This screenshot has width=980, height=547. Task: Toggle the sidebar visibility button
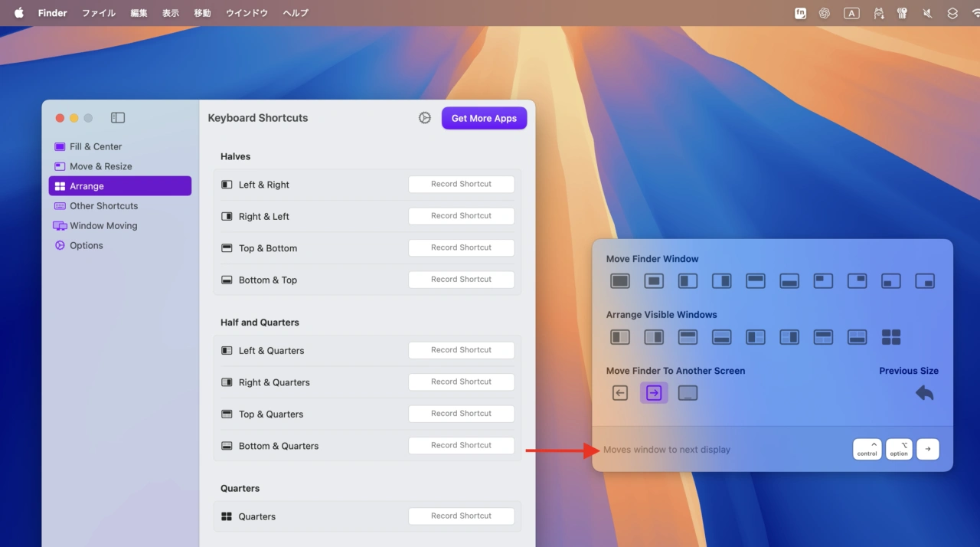tap(118, 118)
